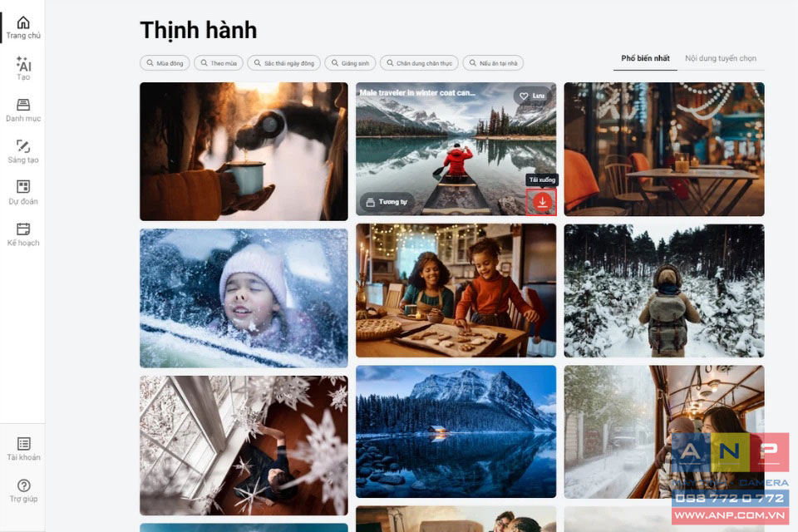Switch to the Phổ biến nhất tab

(645, 58)
